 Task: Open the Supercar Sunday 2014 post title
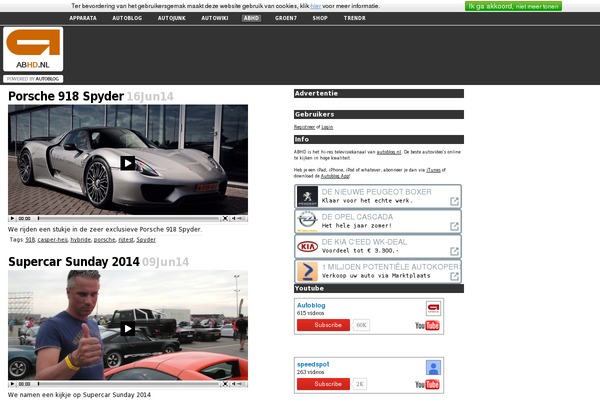[x=73, y=261]
